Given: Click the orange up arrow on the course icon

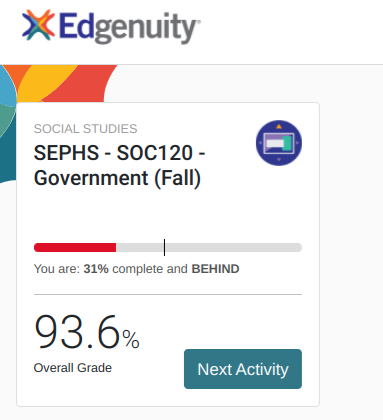Looking at the screenshot, I should coord(279,126).
